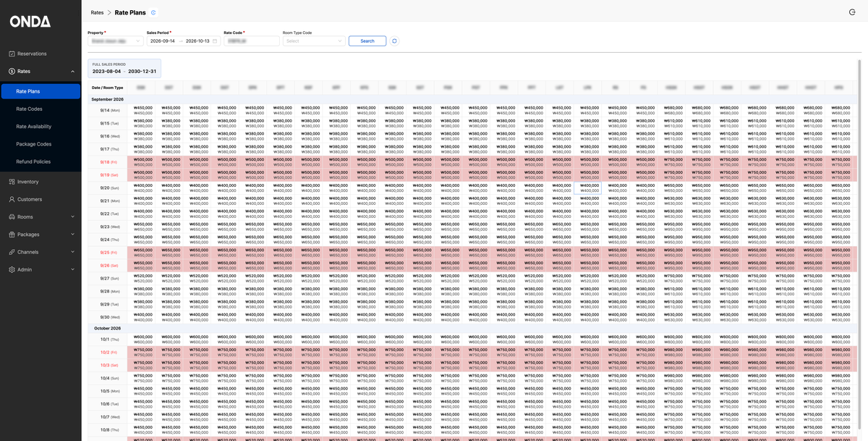Click the Sales Period start date 2026-09-14
The width and height of the screenshot is (868, 441).
[162, 41]
